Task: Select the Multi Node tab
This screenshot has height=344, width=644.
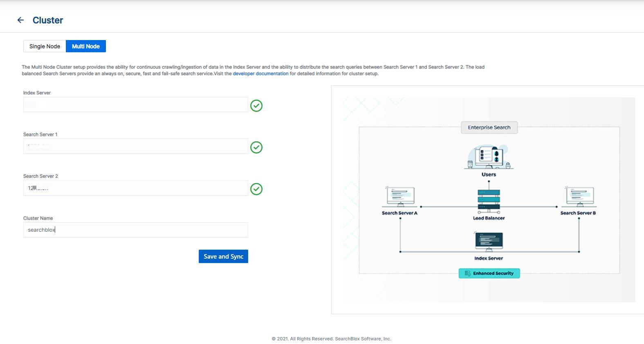Action: (x=86, y=46)
